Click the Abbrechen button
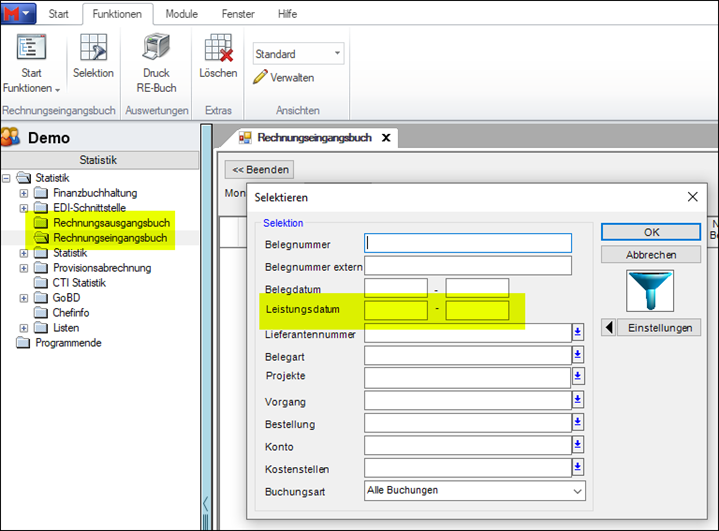The width and height of the screenshot is (719, 531). click(x=651, y=255)
